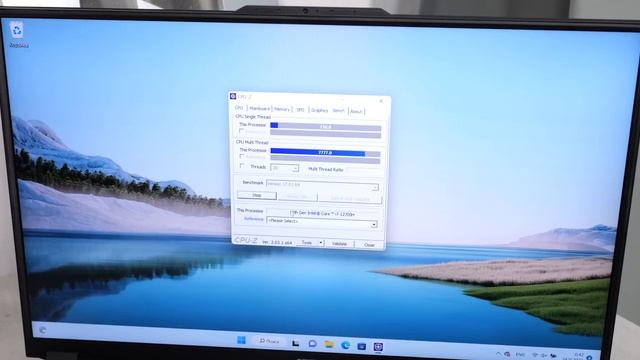The image size is (640, 360).
Task: Click the processor name field
Action: [x=323, y=213]
